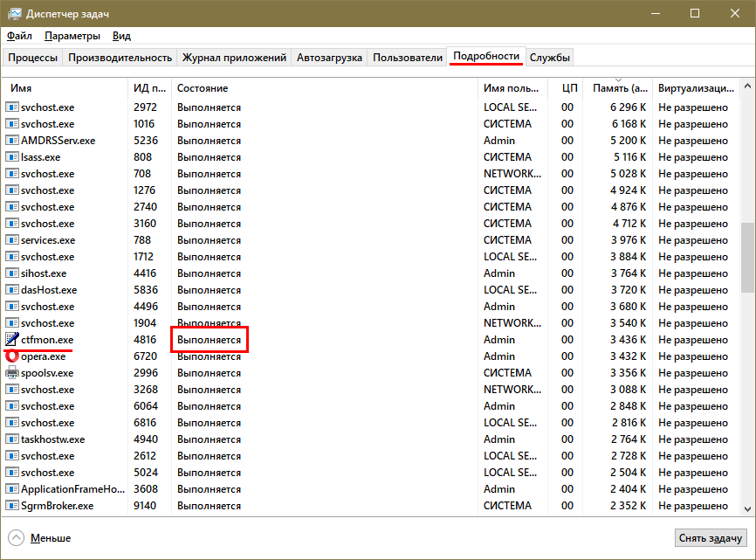756x560 pixels.
Task: Open the Файл menu
Action: tap(19, 36)
